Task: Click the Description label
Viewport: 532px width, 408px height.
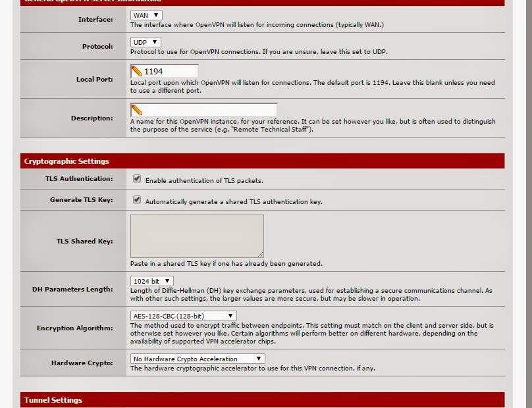Action: [x=92, y=118]
